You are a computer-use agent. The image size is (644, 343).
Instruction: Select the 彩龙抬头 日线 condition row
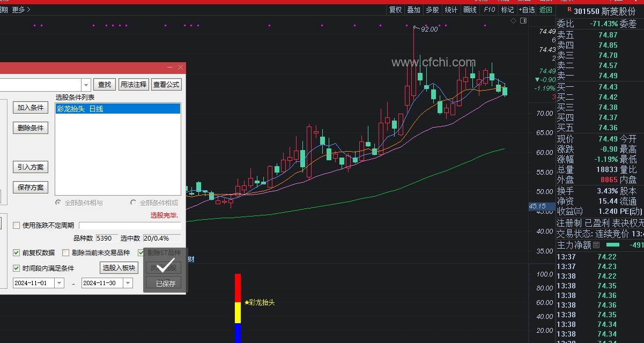(117, 109)
